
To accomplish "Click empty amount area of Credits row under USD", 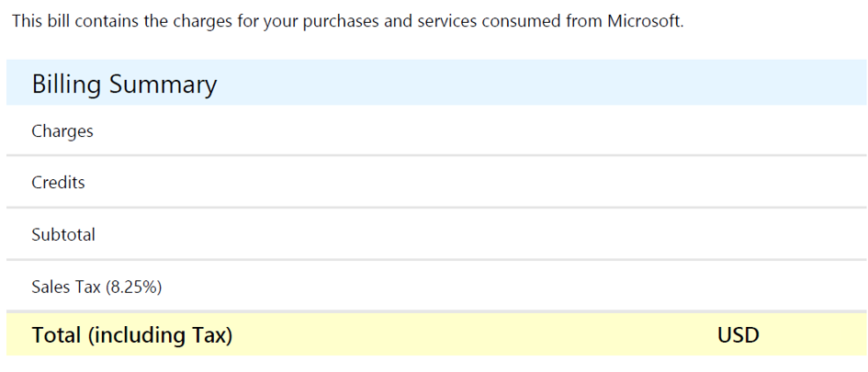I will (x=738, y=183).
